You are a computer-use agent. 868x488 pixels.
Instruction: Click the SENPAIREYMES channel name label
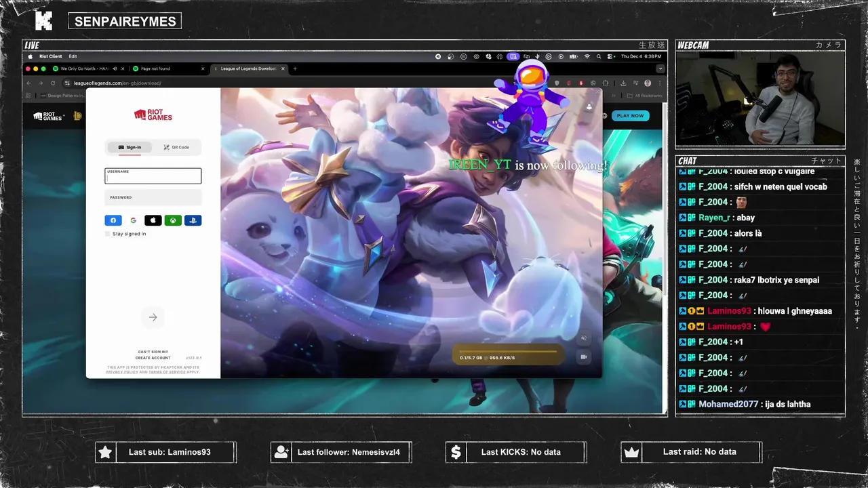pos(125,21)
